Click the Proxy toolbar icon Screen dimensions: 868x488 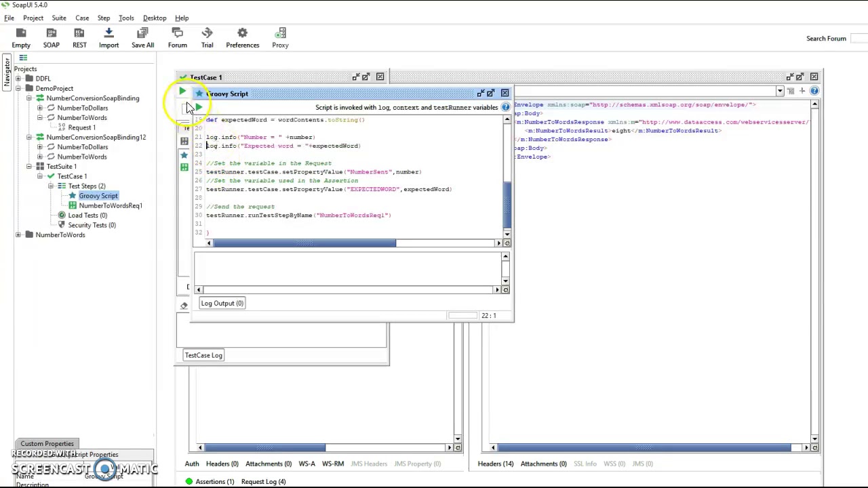280,38
